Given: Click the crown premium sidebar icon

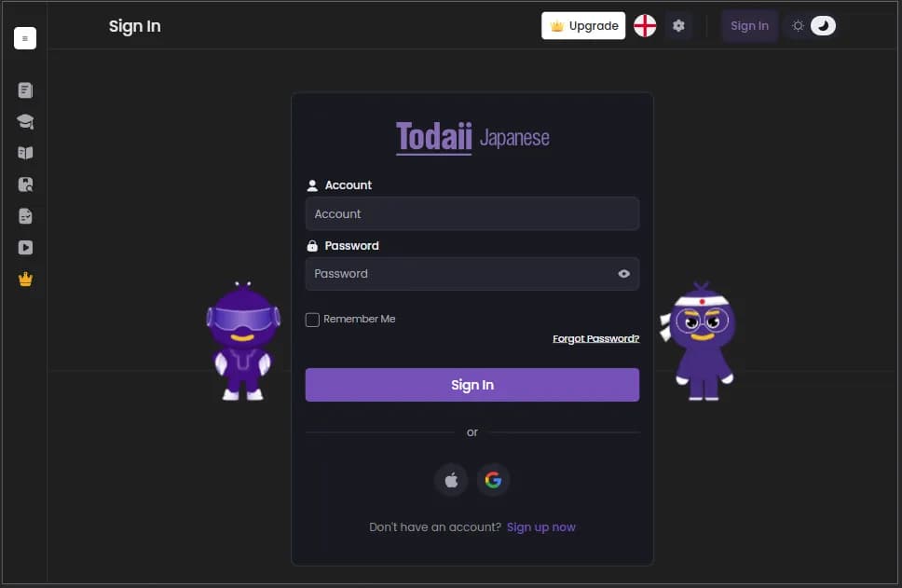Looking at the screenshot, I should (25, 279).
